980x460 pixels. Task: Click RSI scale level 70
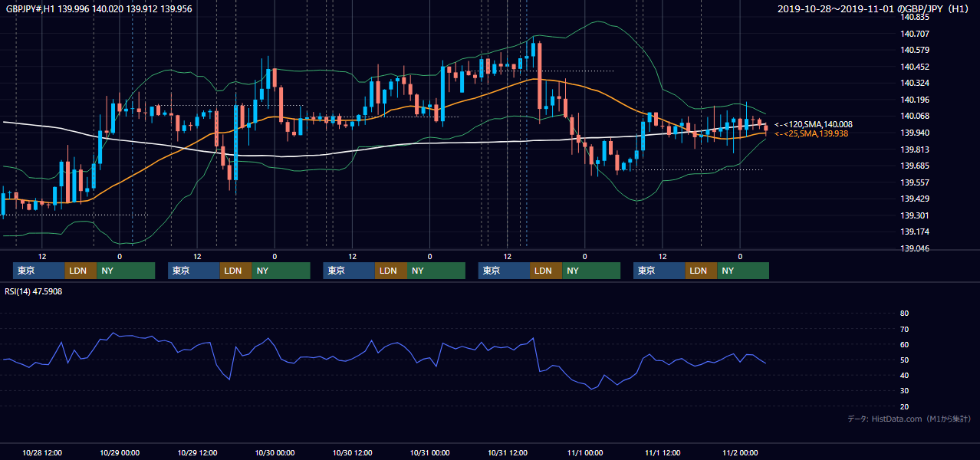click(x=904, y=329)
